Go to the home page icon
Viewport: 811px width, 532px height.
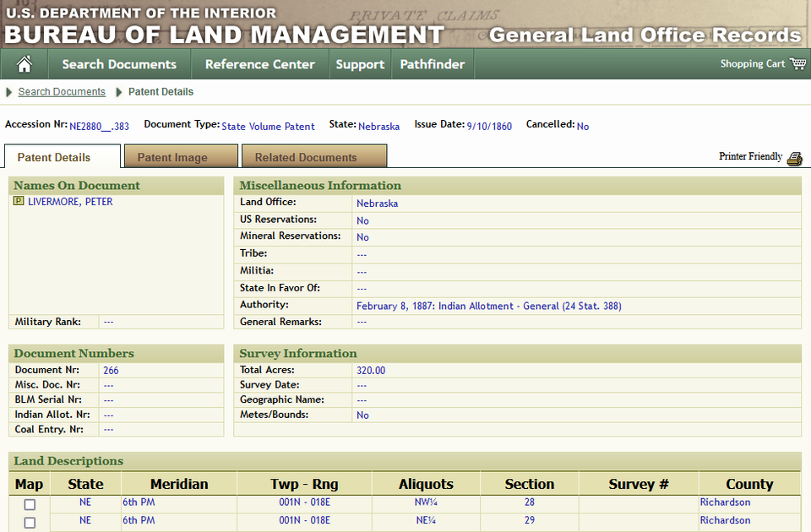click(24, 64)
